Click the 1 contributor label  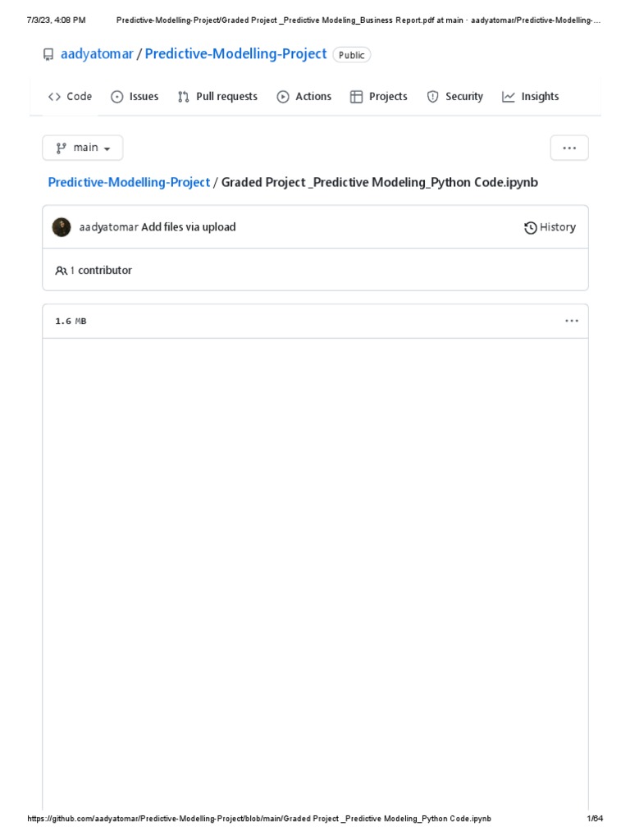tap(100, 270)
